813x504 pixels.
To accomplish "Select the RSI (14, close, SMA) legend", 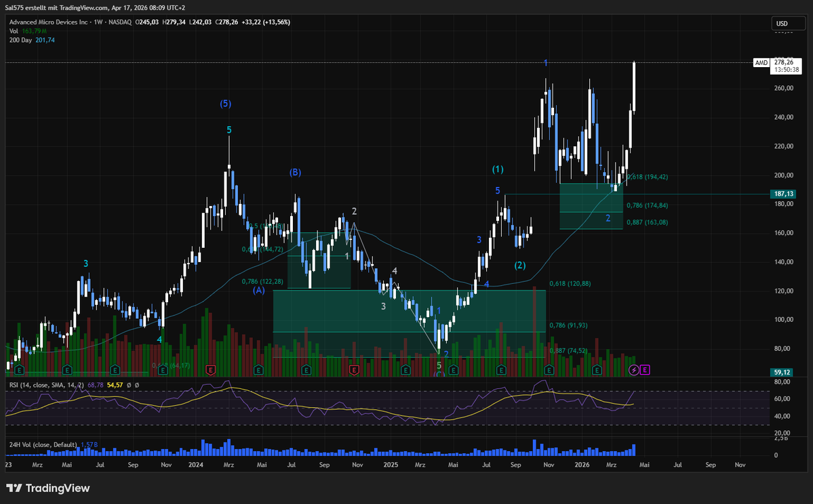I will click(x=47, y=385).
